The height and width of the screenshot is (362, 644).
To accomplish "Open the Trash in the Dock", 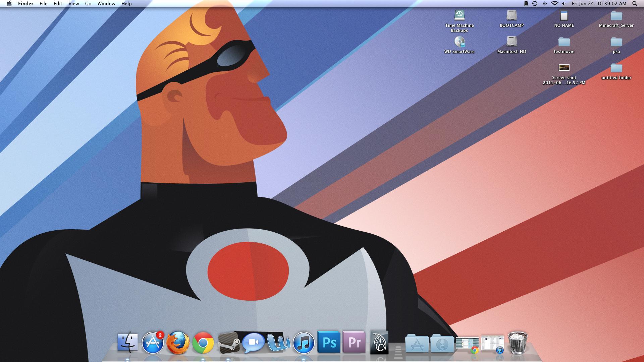I will coord(517,343).
